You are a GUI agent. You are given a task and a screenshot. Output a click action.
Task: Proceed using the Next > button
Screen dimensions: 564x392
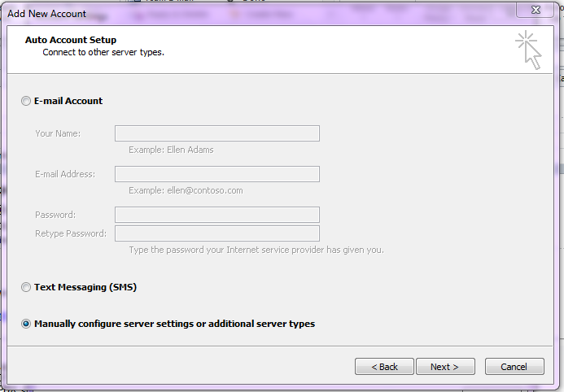tap(445, 367)
